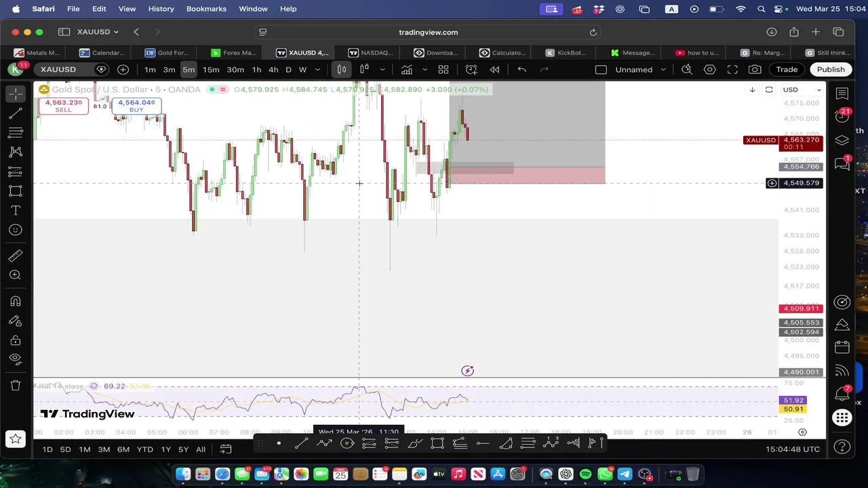Open quick search magnifier with lightning

pyautogui.click(x=687, y=69)
